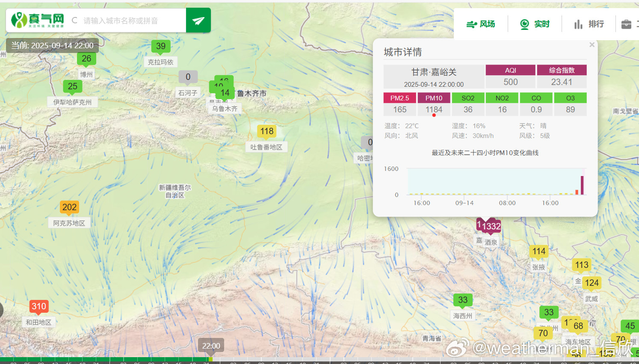The image size is (639, 364).
Task: Click the 0 marker for 石河子
Action: pyautogui.click(x=188, y=77)
